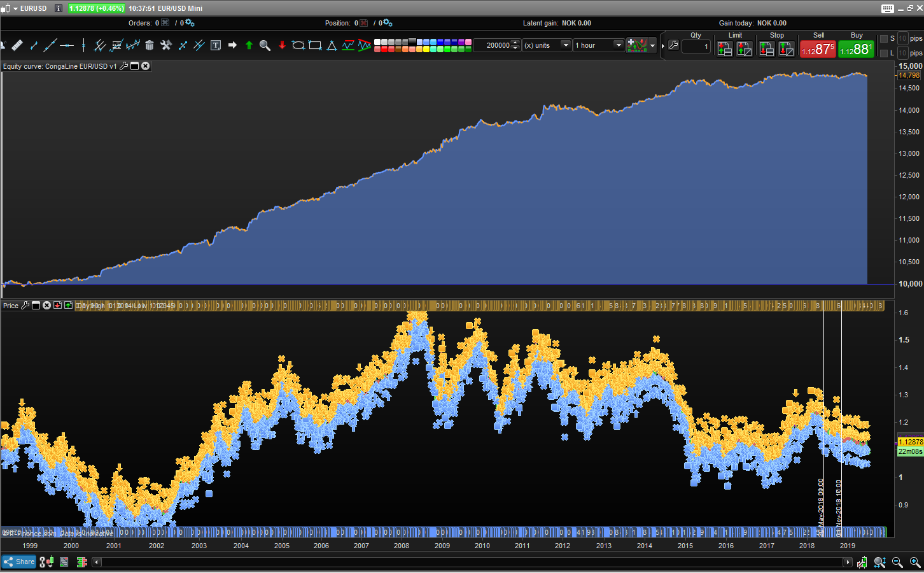Open equity curve settings wrench icon

pos(124,66)
